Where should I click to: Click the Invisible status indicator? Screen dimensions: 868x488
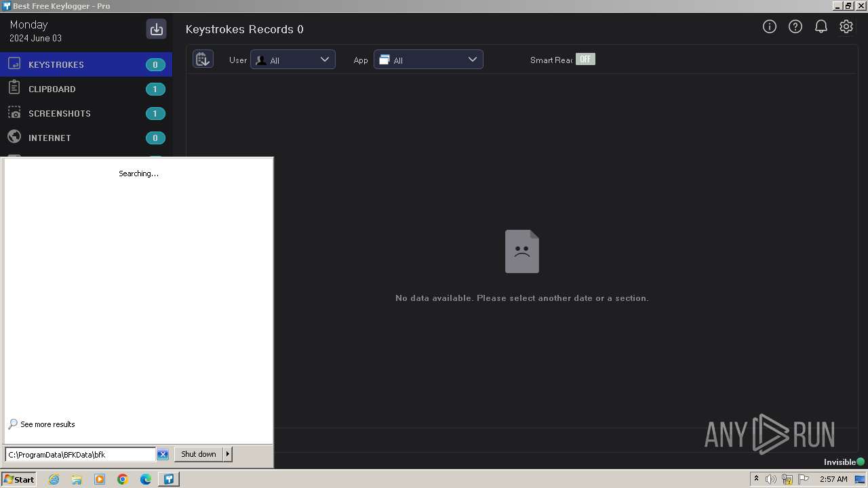(844, 462)
